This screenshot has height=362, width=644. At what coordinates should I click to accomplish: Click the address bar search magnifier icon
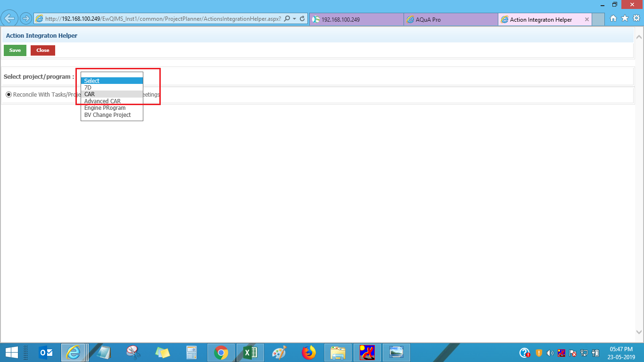tap(287, 19)
